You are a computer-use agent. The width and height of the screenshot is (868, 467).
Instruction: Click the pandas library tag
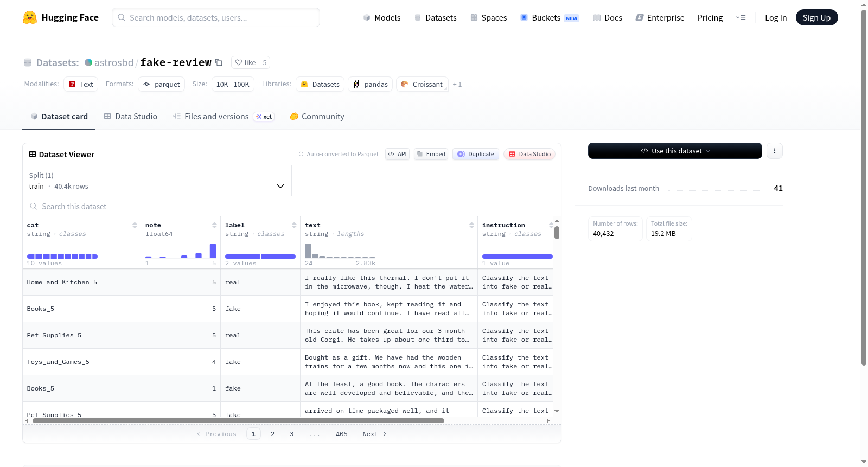pyautogui.click(x=371, y=84)
